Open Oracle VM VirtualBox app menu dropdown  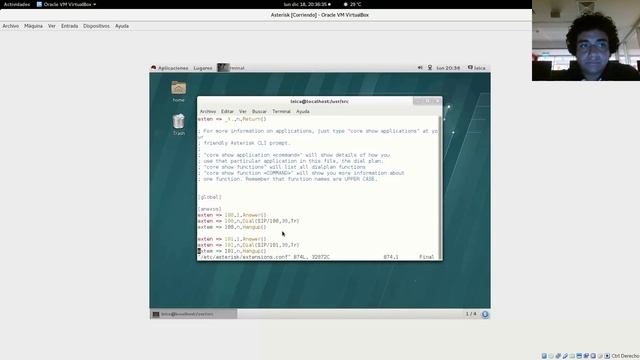coord(66,4)
